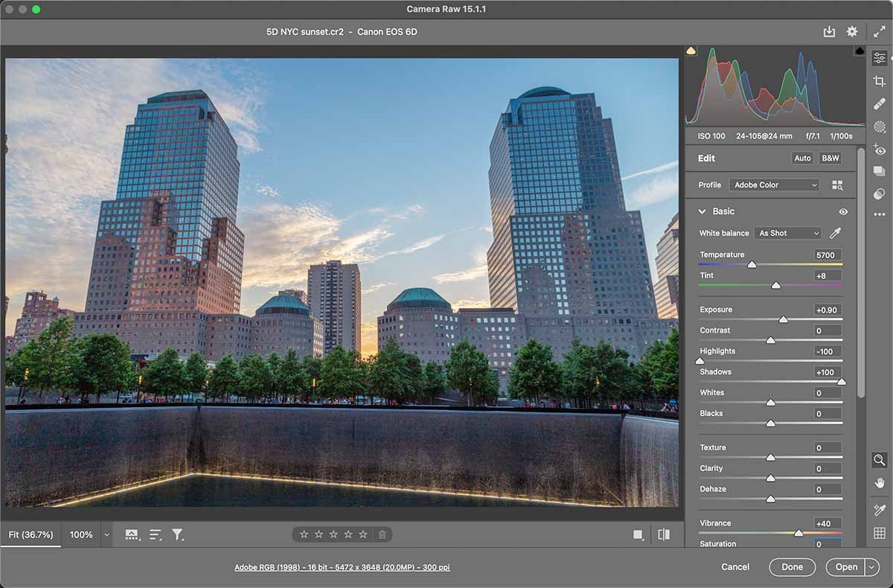Image resolution: width=893 pixels, height=588 pixels.
Task: Open the zoom level dropdown next to 100%
Action: [x=106, y=534]
